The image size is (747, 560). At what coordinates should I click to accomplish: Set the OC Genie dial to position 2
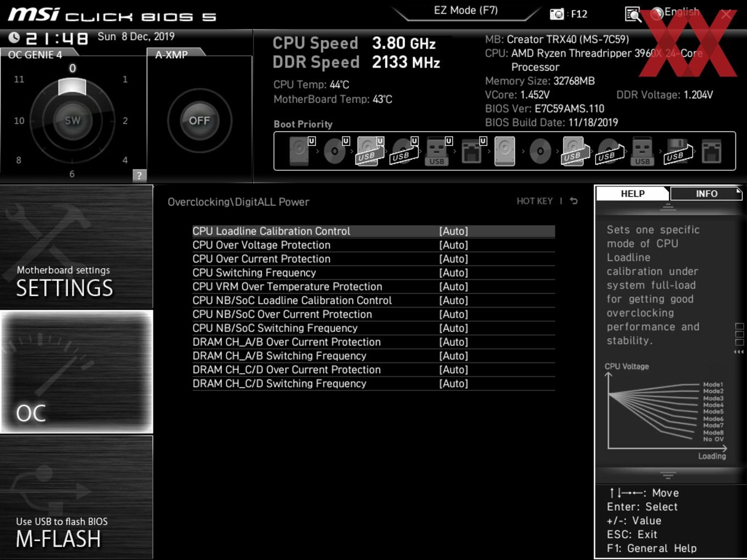(x=125, y=120)
